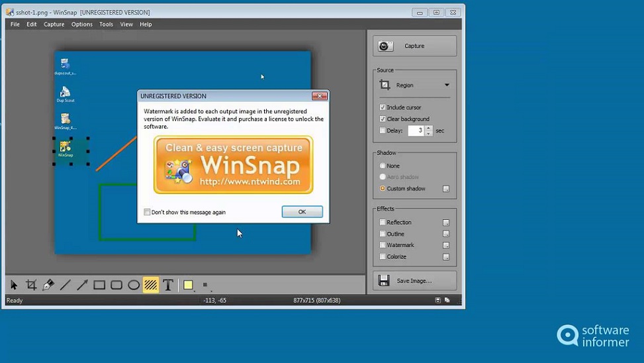The height and width of the screenshot is (363, 644).
Task: Decrease delay with the down stepper arrow
Action: tap(428, 133)
